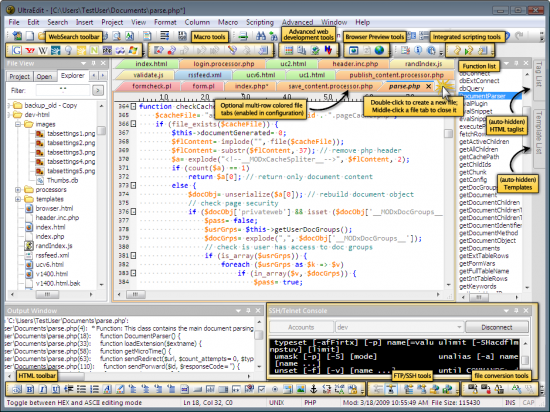This screenshot has height=412, width=550.
Task: Expand the processors folder
Action: [18, 190]
